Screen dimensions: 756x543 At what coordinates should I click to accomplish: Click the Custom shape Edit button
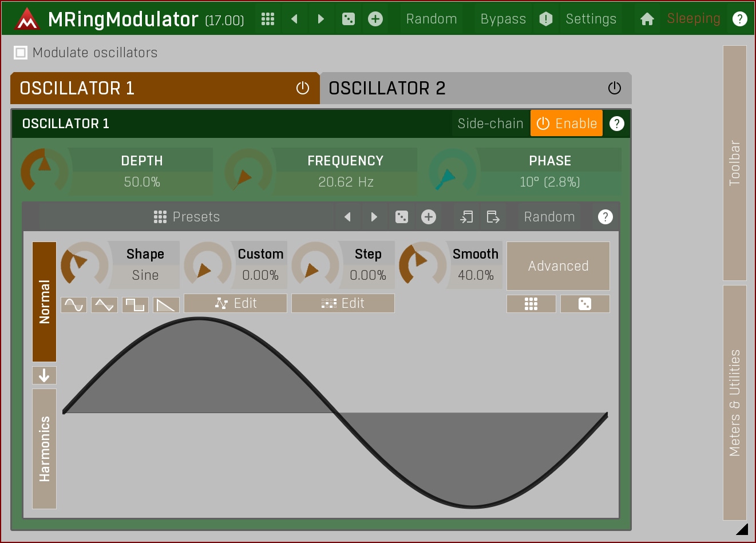(x=235, y=303)
